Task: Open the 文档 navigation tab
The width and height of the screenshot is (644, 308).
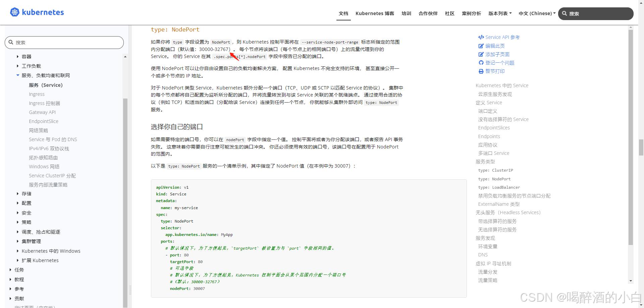Action: (343, 13)
